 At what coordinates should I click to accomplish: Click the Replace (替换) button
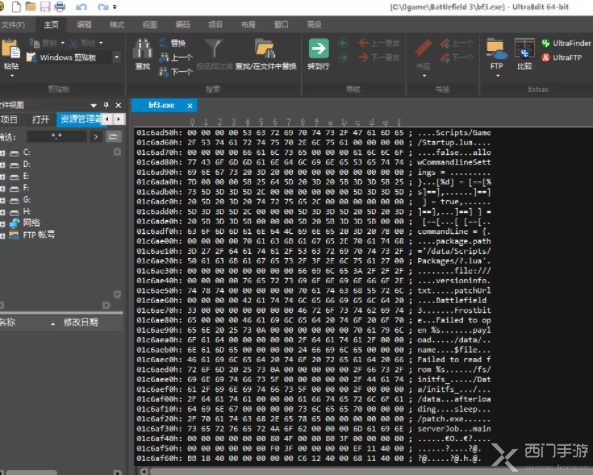tap(172, 43)
